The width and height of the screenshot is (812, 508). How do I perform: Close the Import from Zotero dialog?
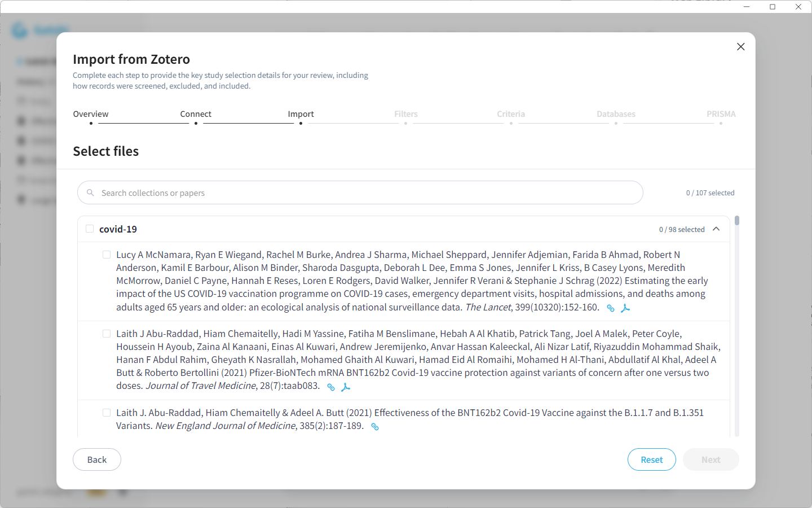(741, 47)
